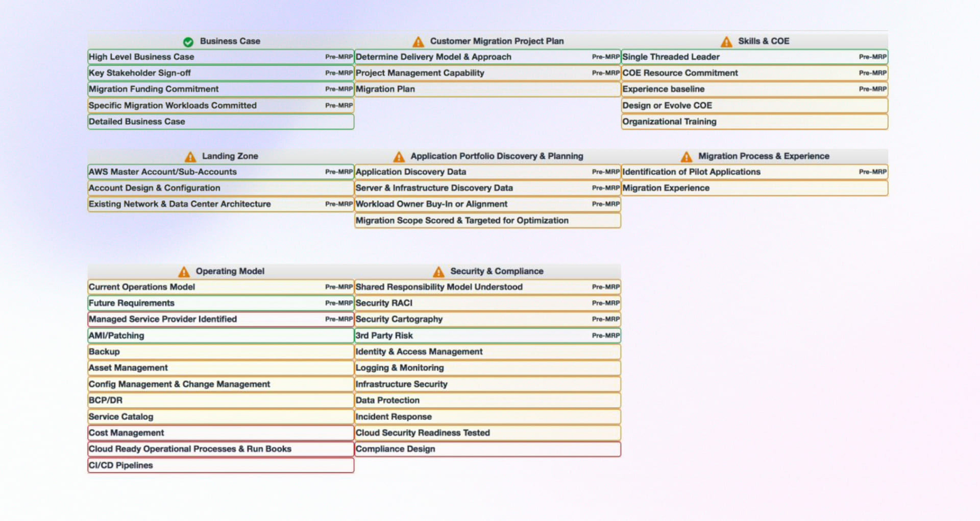This screenshot has height=521, width=980.
Task: Select Project Management Capability row
Action: point(487,73)
